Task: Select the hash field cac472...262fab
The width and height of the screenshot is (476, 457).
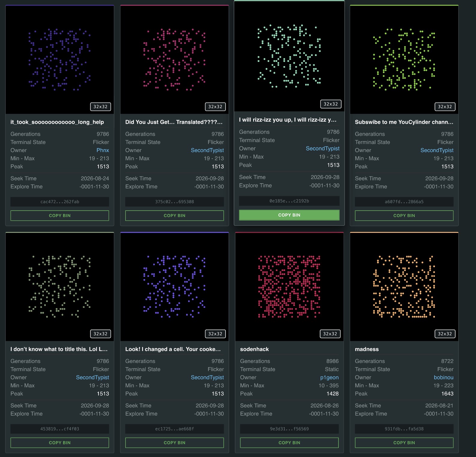Action: 60,202
